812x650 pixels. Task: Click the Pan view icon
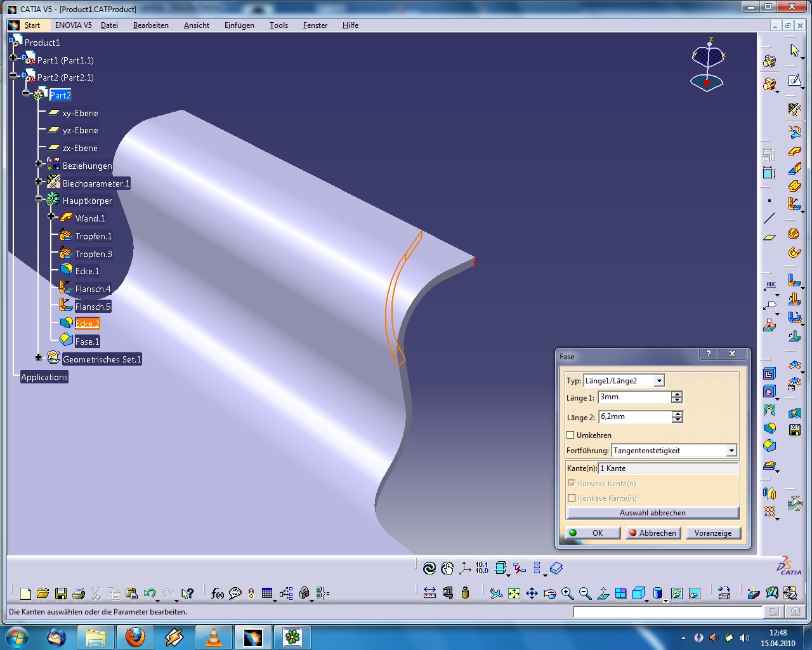point(532,594)
